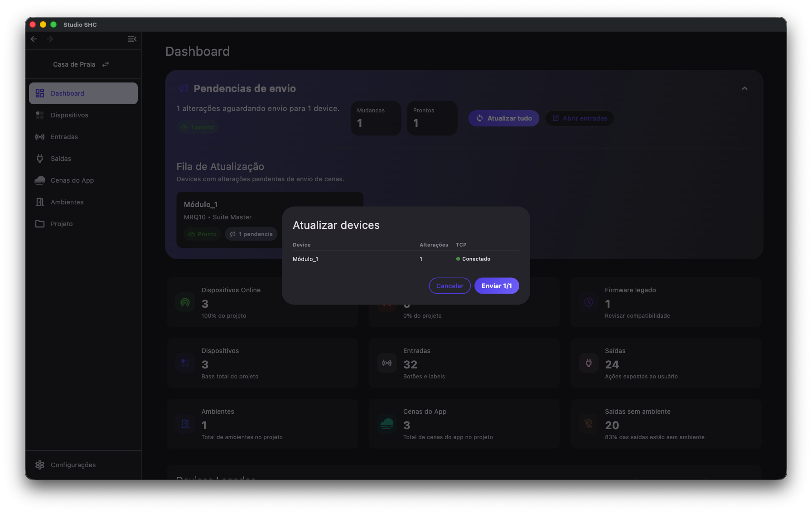
Task: Switch project via Casa de Praia swap icon
Action: coord(106,64)
